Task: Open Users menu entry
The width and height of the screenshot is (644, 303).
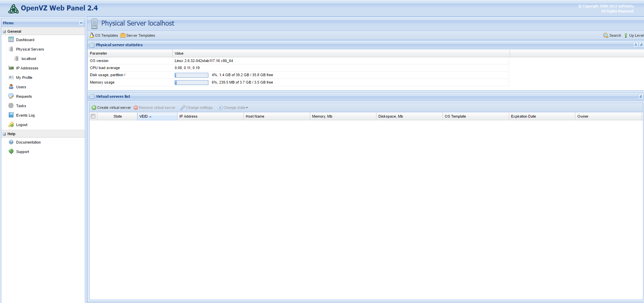Action: (x=21, y=87)
